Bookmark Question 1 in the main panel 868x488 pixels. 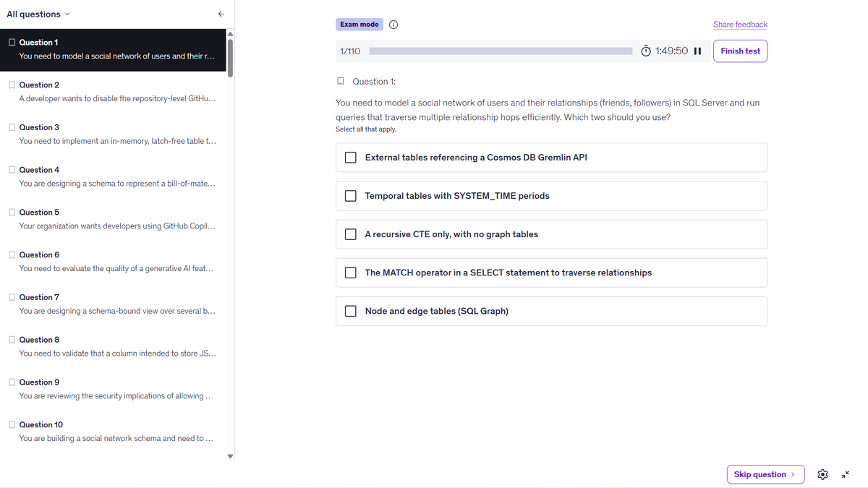pyautogui.click(x=341, y=81)
